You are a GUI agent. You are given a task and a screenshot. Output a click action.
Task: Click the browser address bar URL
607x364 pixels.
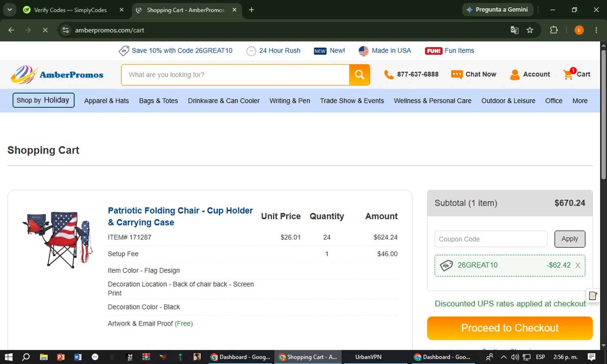[109, 30]
